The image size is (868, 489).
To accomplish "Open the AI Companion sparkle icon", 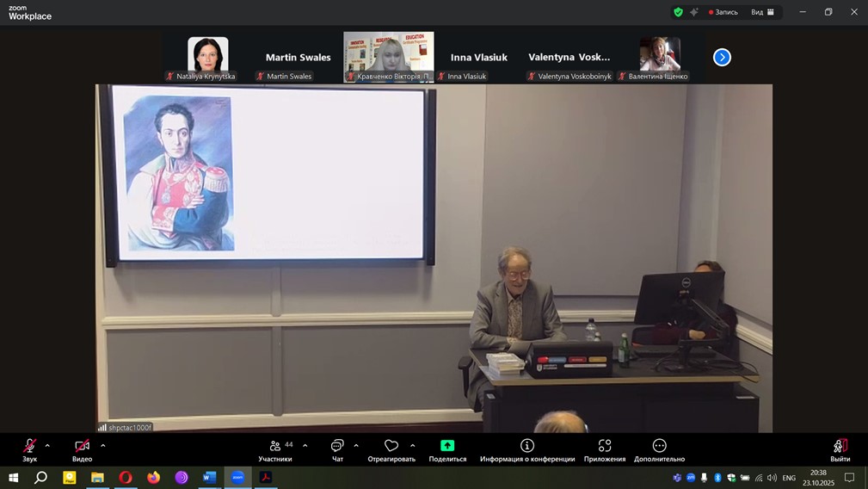I will (x=693, y=12).
